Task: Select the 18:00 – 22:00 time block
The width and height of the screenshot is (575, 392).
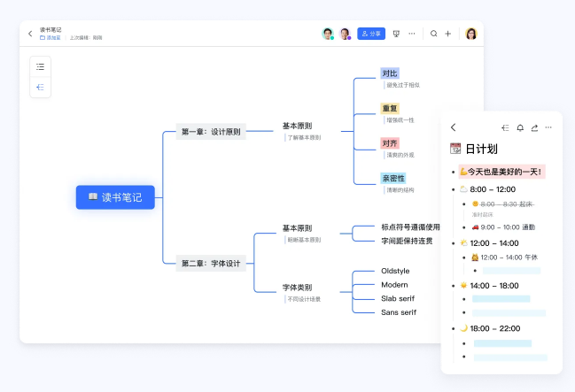Action: click(x=494, y=328)
